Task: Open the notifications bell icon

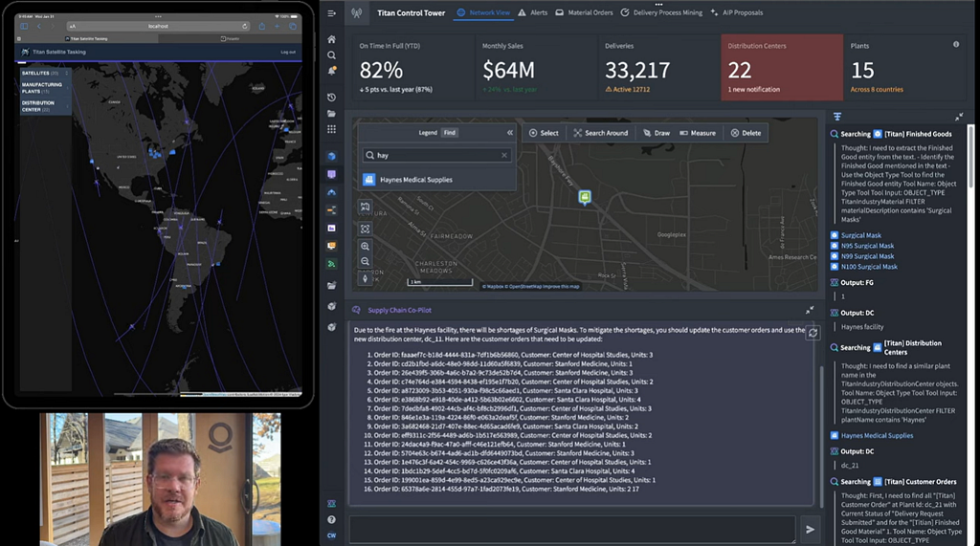Action: pos(331,71)
